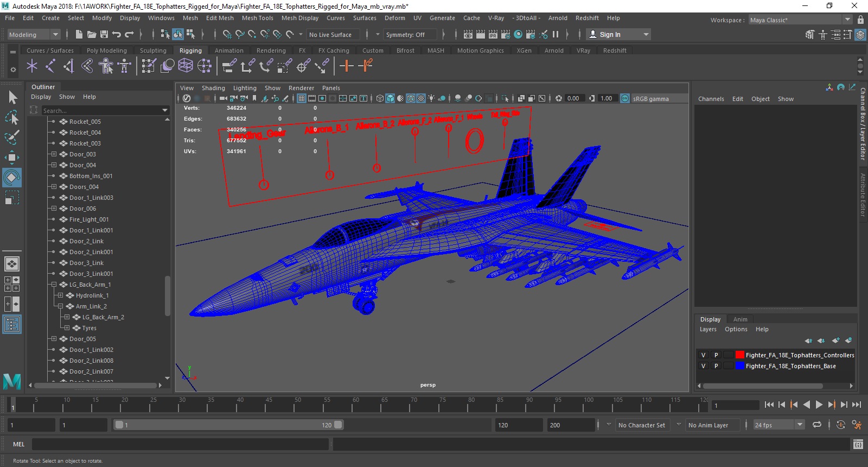Collapse the LG_Back_Arm_1 node in Outliner
Viewport: 868px width, 467px height.
(54, 285)
